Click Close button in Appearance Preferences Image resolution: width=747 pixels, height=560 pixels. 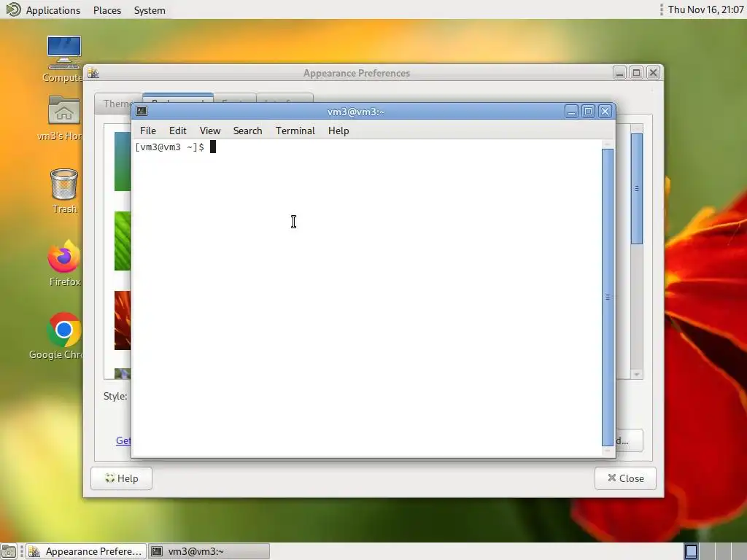625,478
